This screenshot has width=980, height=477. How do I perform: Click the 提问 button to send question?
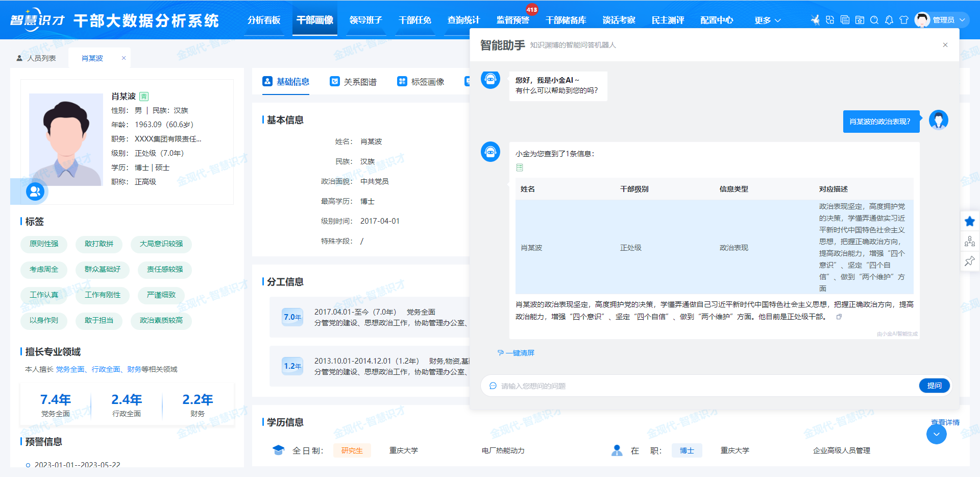click(x=935, y=386)
